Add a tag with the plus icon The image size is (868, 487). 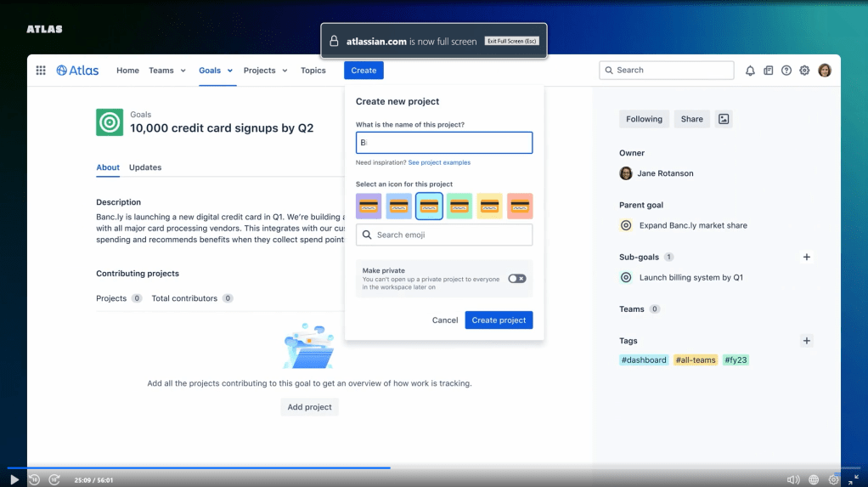pos(807,341)
